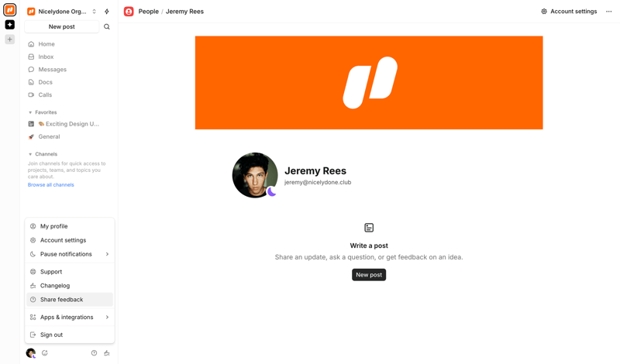Follow the Browse all channels link
Viewport: 620px width, 364px height.
click(x=51, y=185)
